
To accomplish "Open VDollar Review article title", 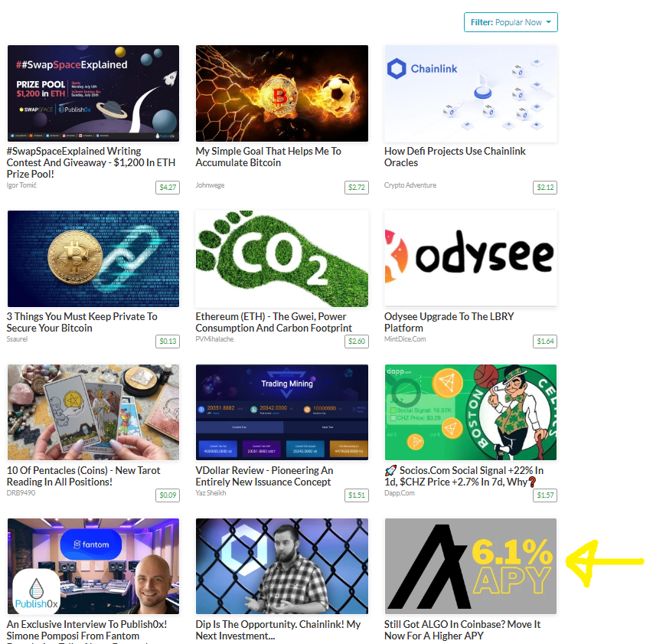I will (264, 476).
